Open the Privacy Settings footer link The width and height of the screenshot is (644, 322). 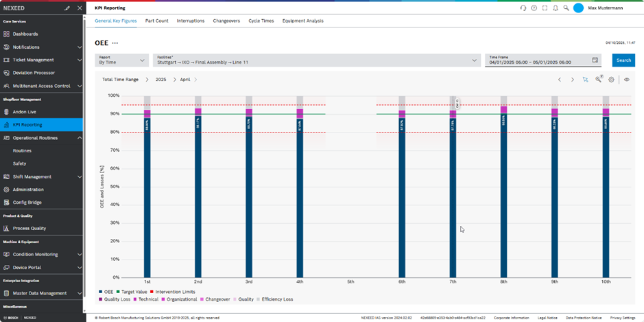click(x=623, y=318)
